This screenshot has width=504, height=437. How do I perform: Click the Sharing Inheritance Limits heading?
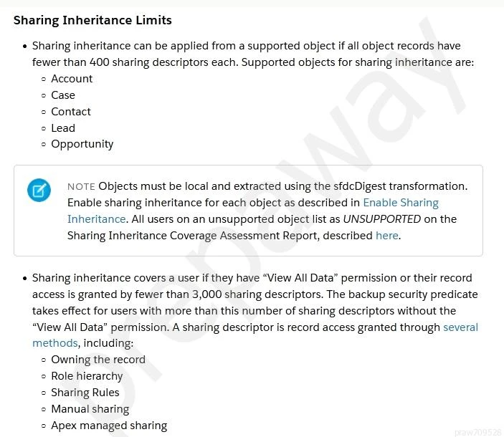(92, 20)
